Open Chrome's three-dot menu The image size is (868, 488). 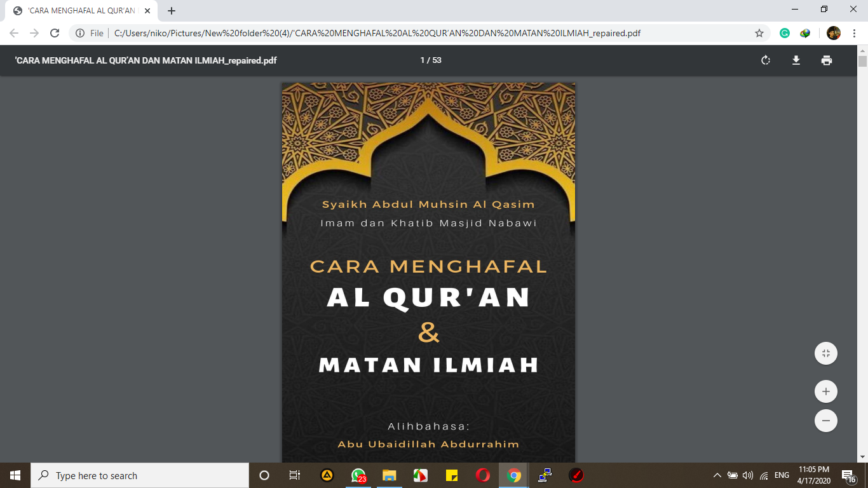click(x=855, y=33)
